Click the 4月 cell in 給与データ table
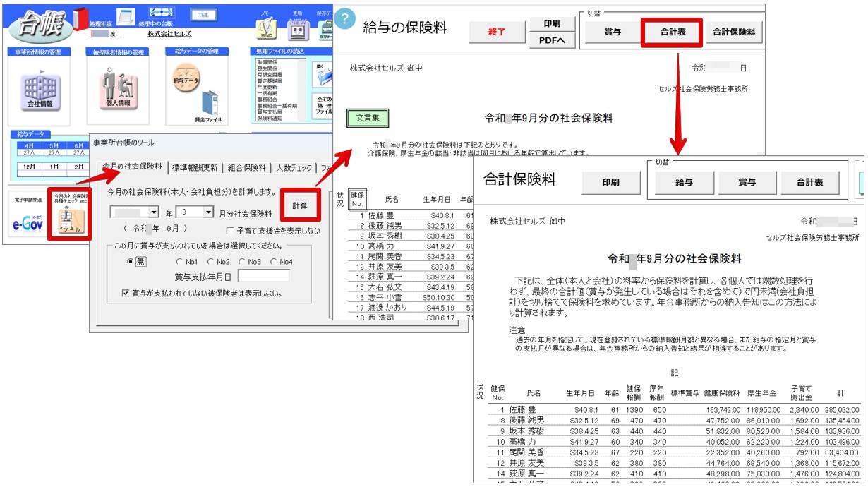The height and width of the screenshot is (487, 868). pos(30,145)
